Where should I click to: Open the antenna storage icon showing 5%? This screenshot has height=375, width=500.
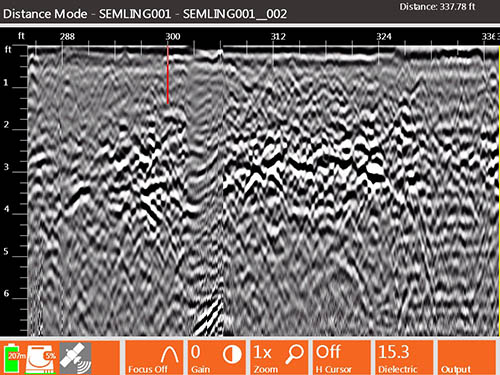[41, 359]
